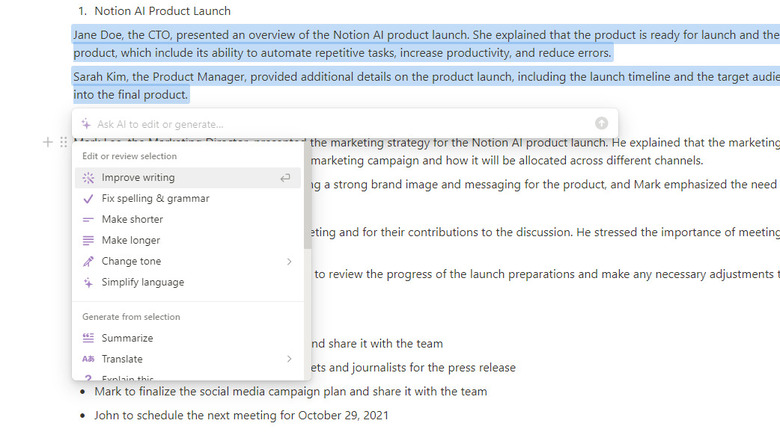Choose Simplify language option
Viewport: 780px width, 438px height.
[188, 282]
